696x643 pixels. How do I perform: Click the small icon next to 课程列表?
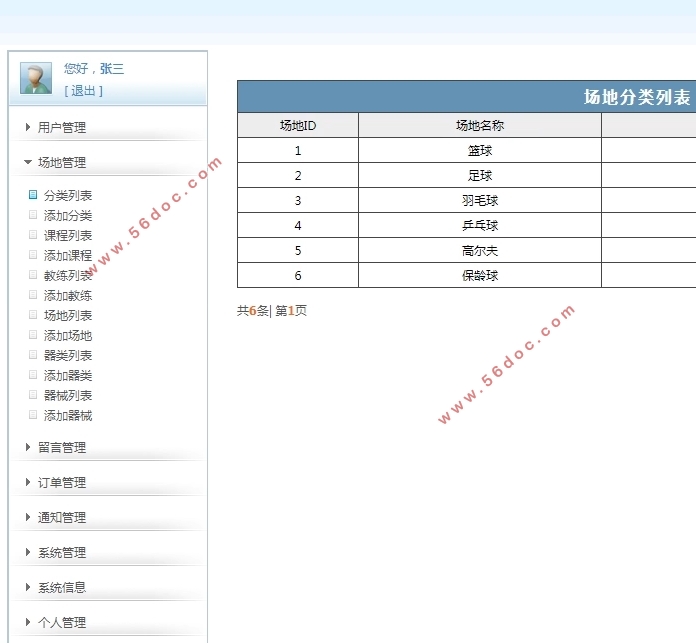[x=33, y=236]
